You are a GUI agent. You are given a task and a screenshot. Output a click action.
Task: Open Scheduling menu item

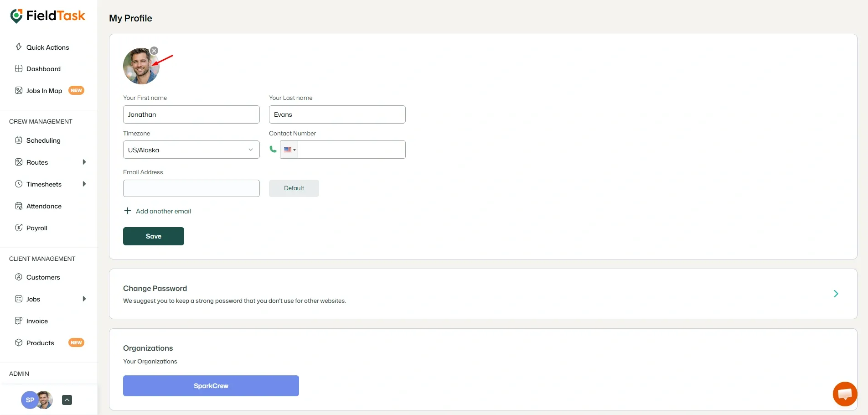click(43, 140)
